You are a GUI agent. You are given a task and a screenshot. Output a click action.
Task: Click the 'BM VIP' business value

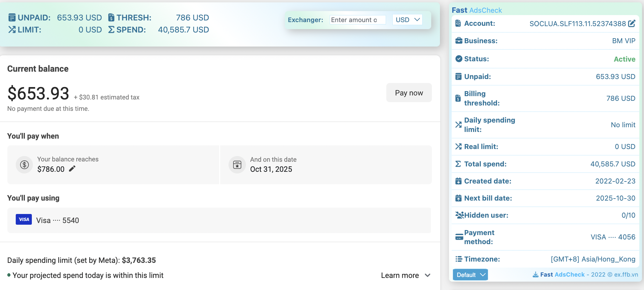click(x=624, y=41)
